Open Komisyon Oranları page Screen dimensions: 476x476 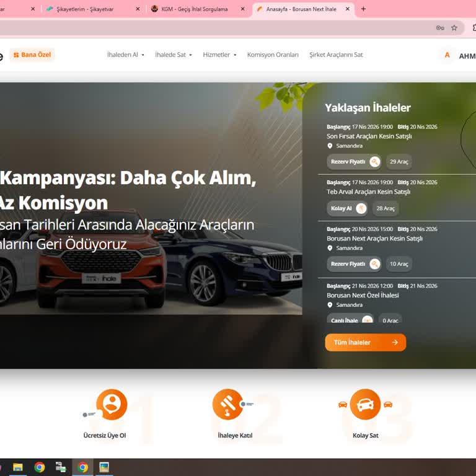pos(273,55)
